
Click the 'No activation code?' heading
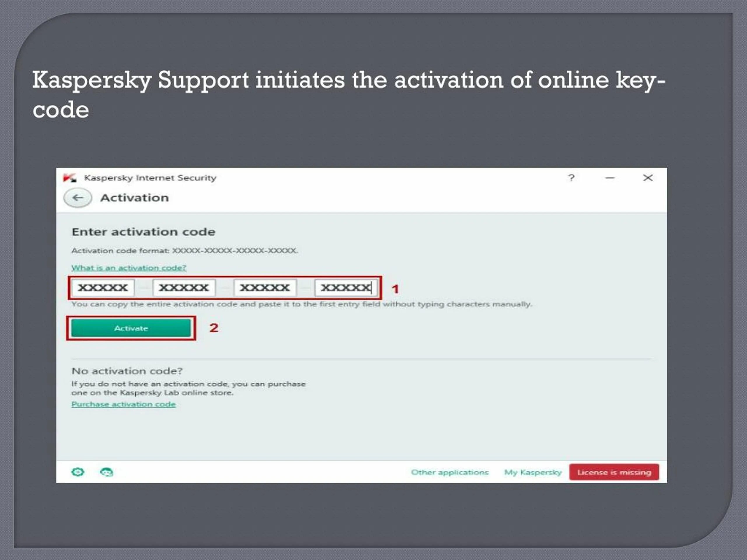(x=127, y=371)
